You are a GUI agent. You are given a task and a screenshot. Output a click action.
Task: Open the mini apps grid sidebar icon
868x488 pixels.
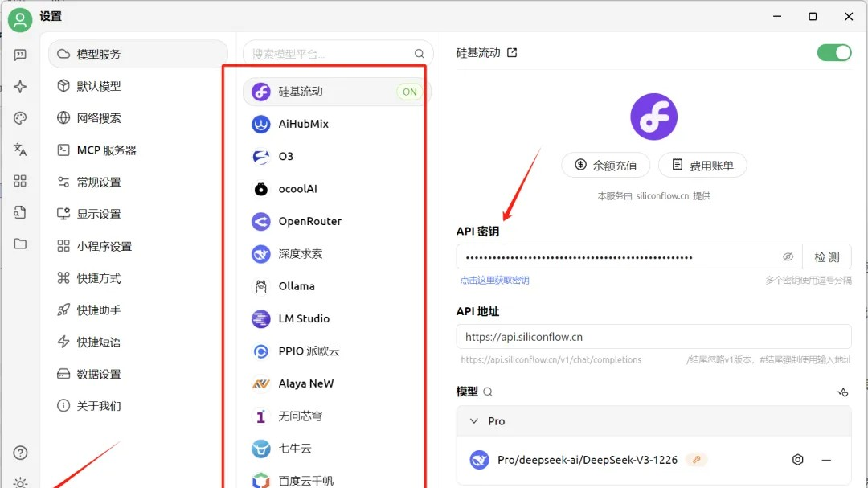point(20,181)
